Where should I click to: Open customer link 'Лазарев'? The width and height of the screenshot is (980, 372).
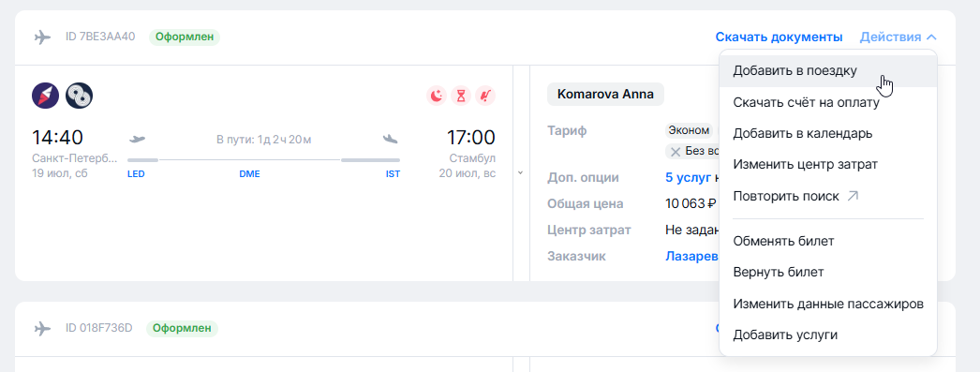[691, 257]
